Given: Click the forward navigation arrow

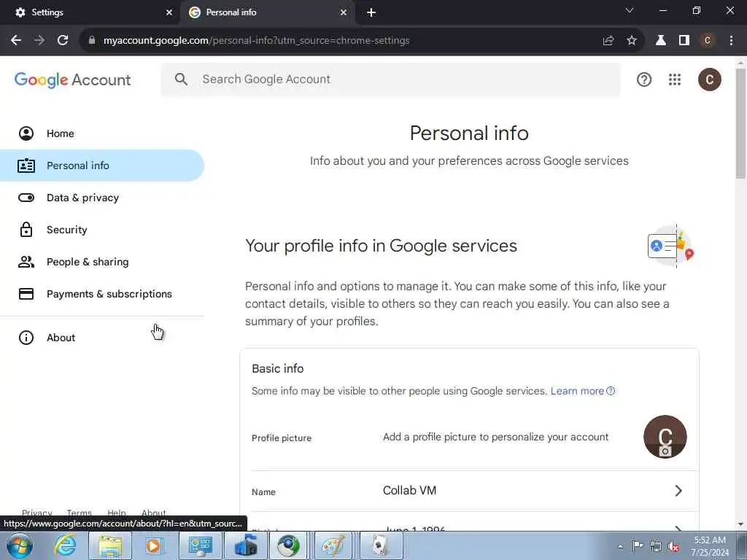Looking at the screenshot, I should click(x=39, y=41).
